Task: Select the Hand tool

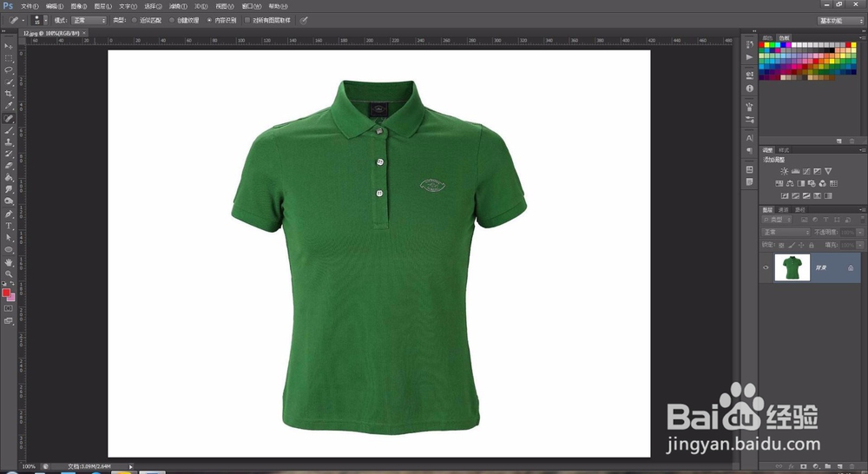Action: [9, 262]
